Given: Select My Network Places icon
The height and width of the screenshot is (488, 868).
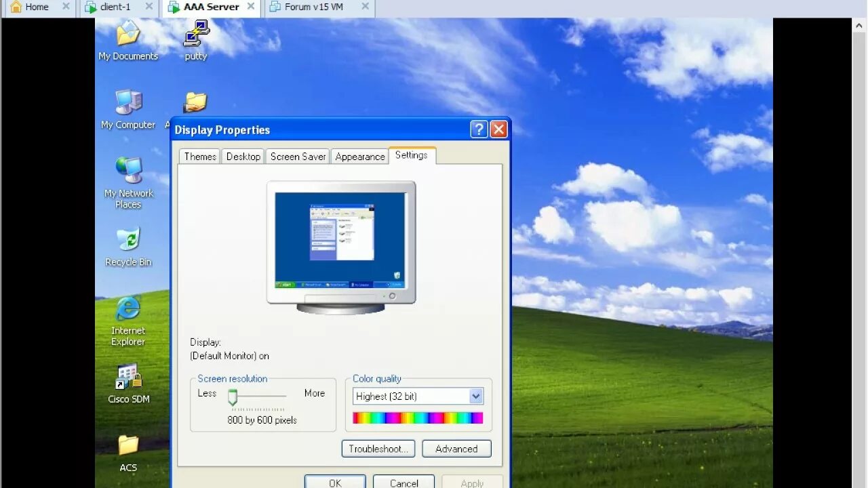Looking at the screenshot, I should coord(128,183).
